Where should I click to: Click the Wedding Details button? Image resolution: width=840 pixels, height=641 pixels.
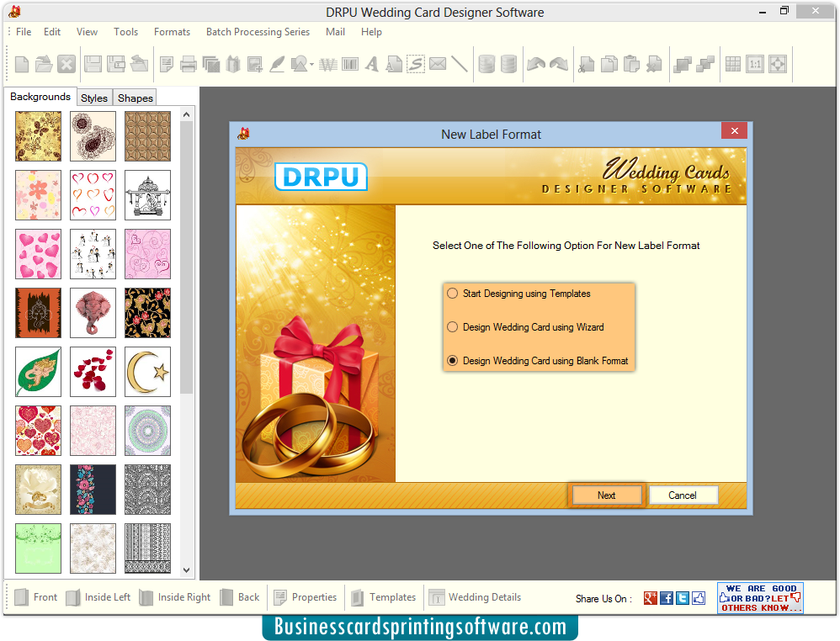click(476, 597)
